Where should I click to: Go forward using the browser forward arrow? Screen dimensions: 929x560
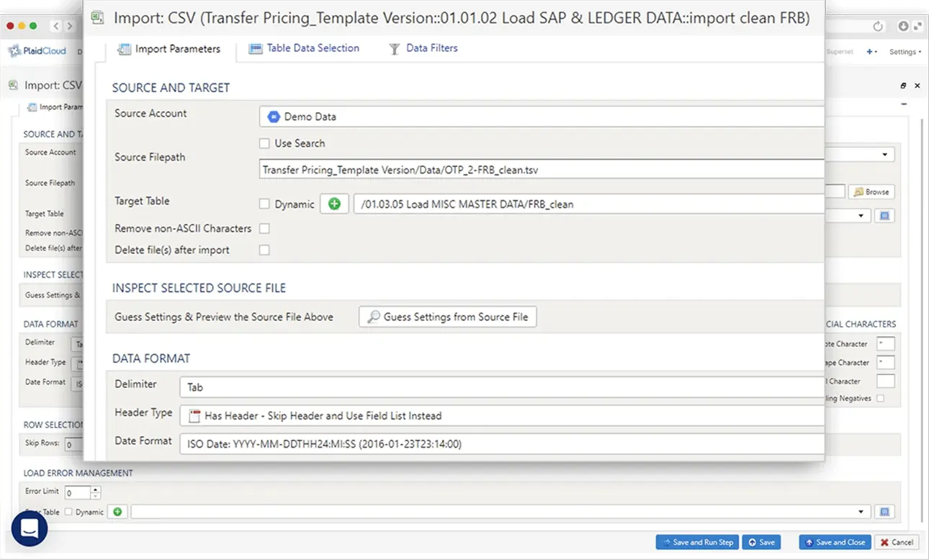(x=69, y=26)
